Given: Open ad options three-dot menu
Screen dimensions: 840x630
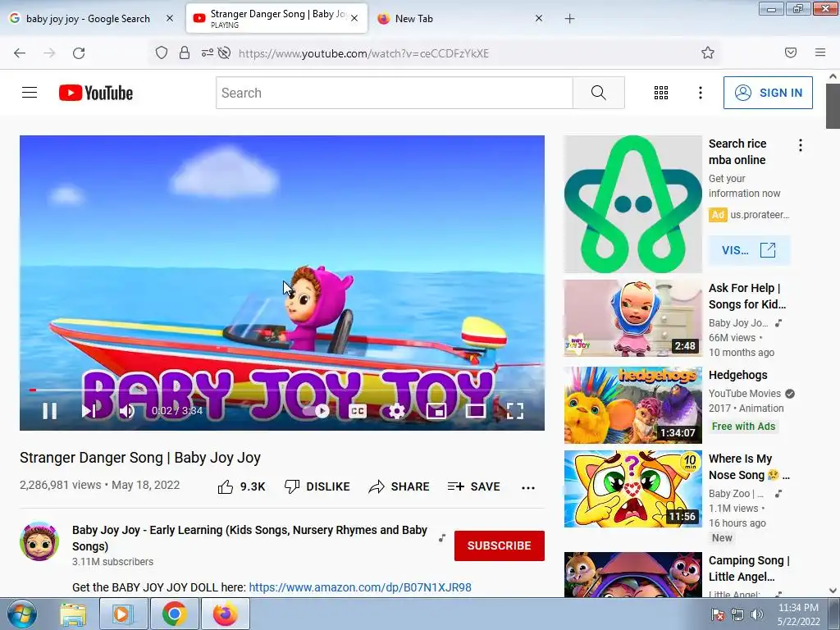Looking at the screenshot, I should click(x=801, y=145).
